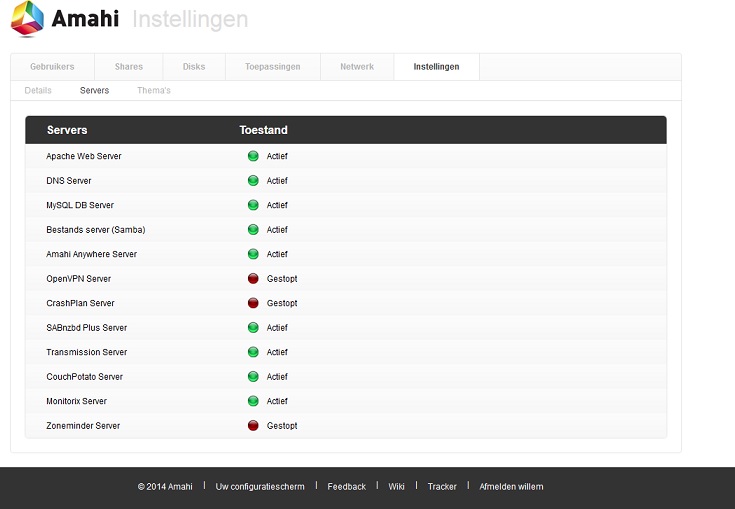Click green status light for CouchPotato Server
Viewport: 735px width, 509px height.
click(x=253, y=376)
